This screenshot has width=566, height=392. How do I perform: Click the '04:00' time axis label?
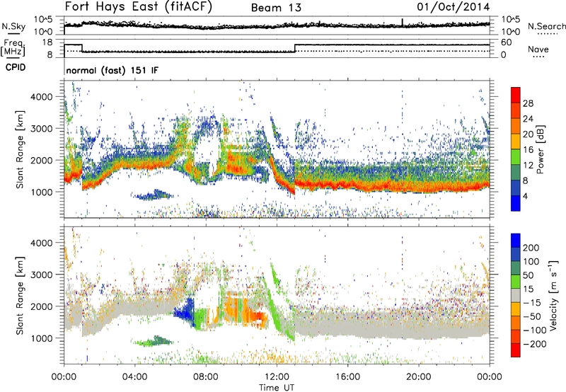[135, 377]
